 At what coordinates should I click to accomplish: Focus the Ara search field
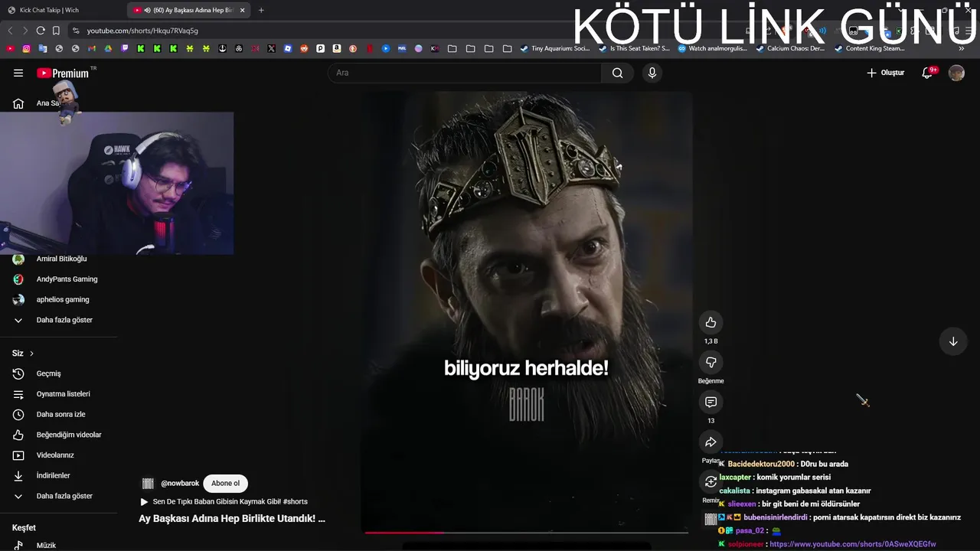[x=465, y=73]
